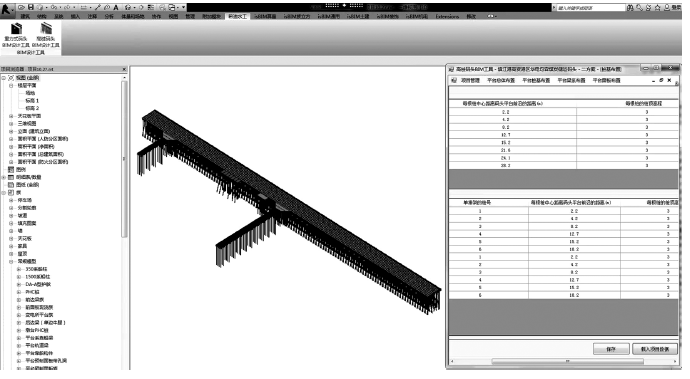The width and height of the screenshot is (690, 379).
Task: Collapse the floor plans tree node
Action: (x=11, y=85)
